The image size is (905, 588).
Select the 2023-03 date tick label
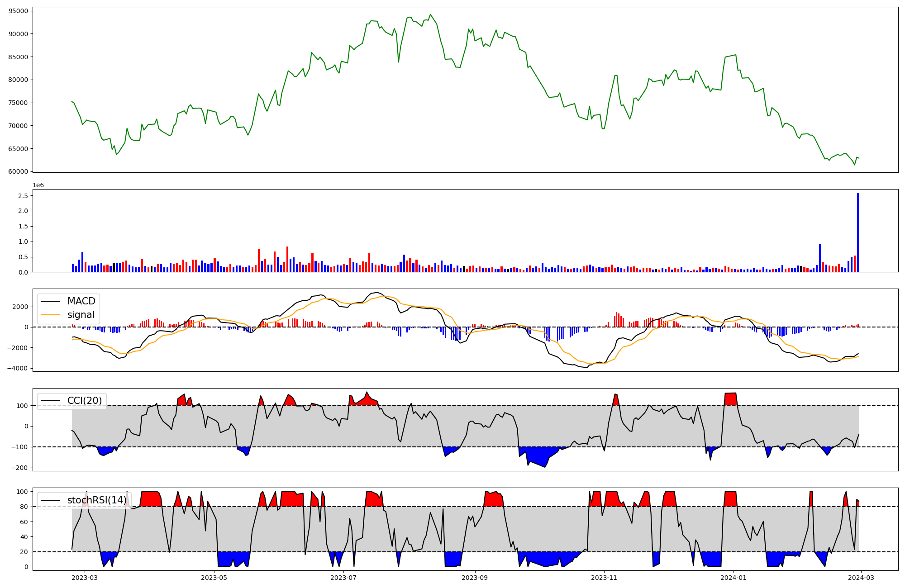(85, 577)
